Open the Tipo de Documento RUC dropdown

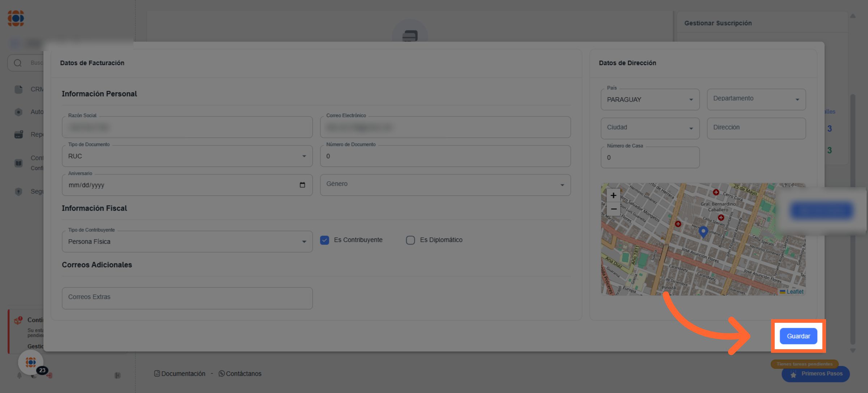tap(187, 156)
